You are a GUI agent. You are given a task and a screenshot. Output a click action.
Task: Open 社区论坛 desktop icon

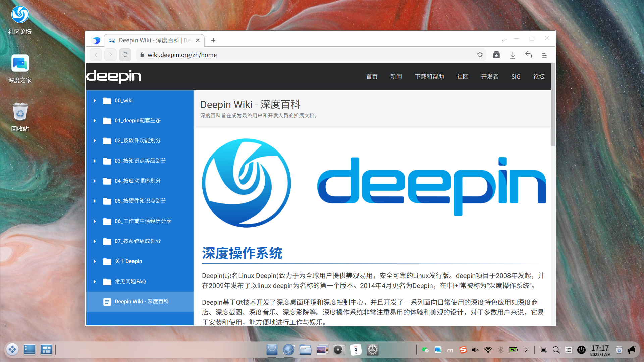pos(20,20)
